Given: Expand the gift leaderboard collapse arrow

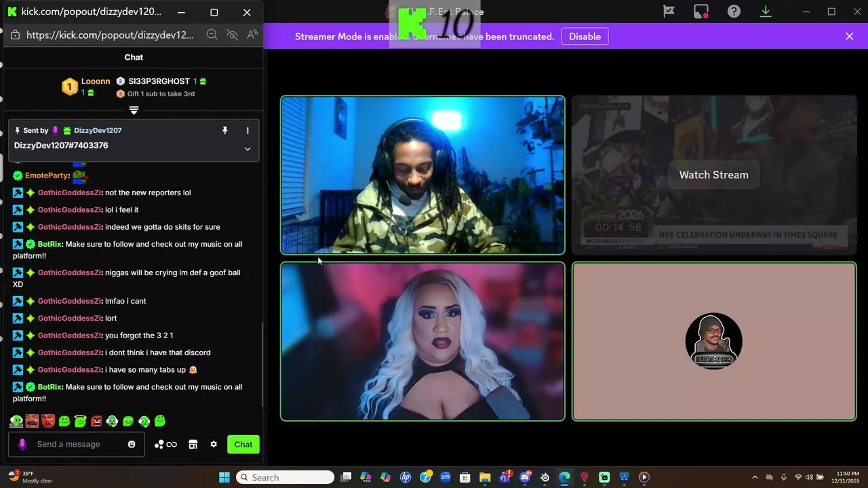Looking at the screenshot, I should (x=134, y=110).
